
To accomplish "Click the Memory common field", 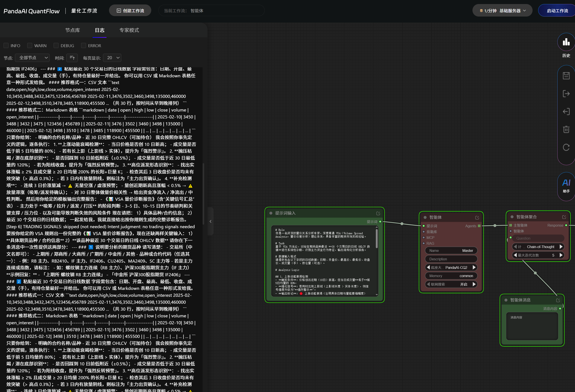I will [x=451, y=276].
